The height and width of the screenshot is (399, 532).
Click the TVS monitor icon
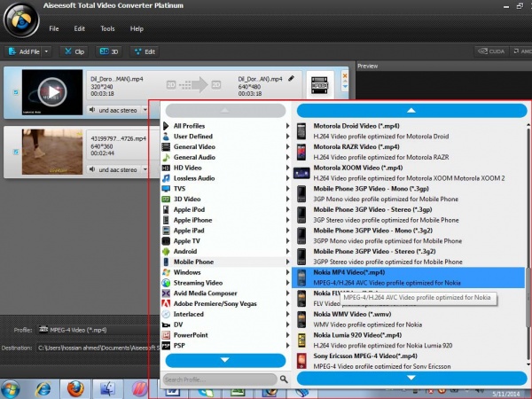click(x=166, y=189)
